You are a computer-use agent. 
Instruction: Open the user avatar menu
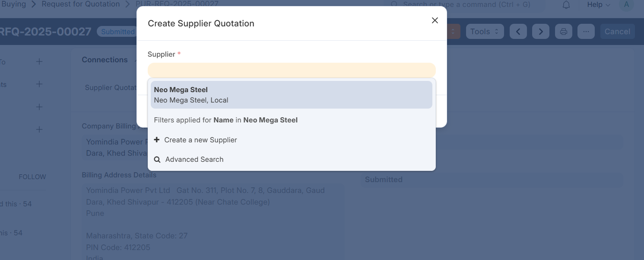point(626,5)
